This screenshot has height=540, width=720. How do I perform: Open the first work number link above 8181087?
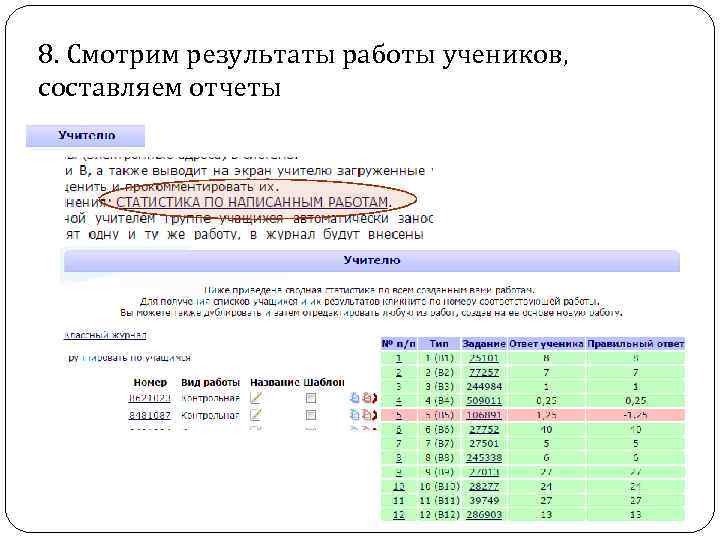coord(149,398)
